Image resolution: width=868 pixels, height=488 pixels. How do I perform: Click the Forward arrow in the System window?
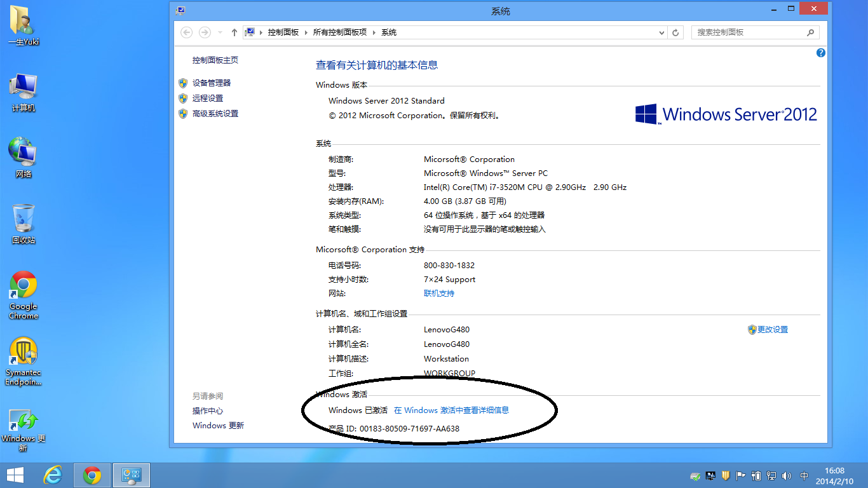coord(205,32)
